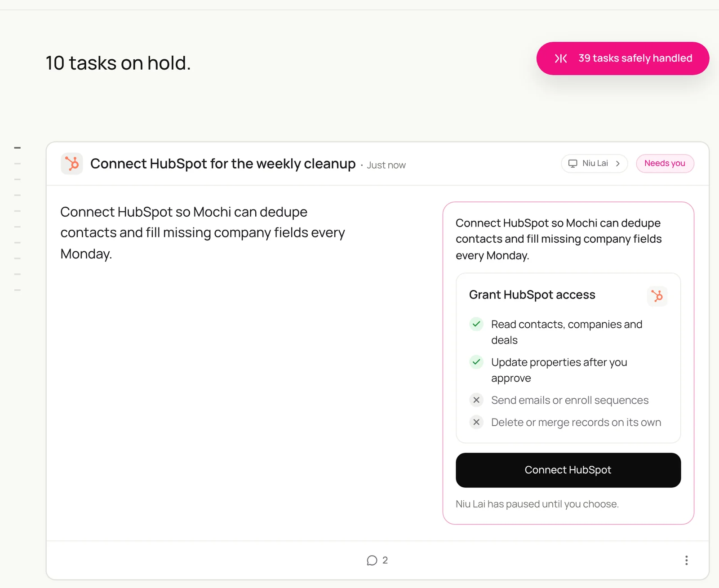Image resolution: width=719 pixels, height=588 pixels.
Task: Click the Grant HubSpot access heading
Action: 532,295
